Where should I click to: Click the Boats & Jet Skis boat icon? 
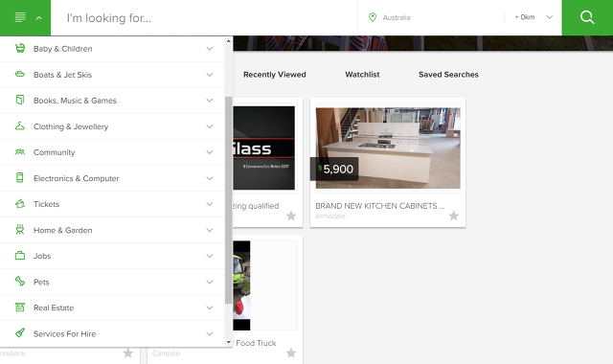pyautogui.click(x=20, y=75)
